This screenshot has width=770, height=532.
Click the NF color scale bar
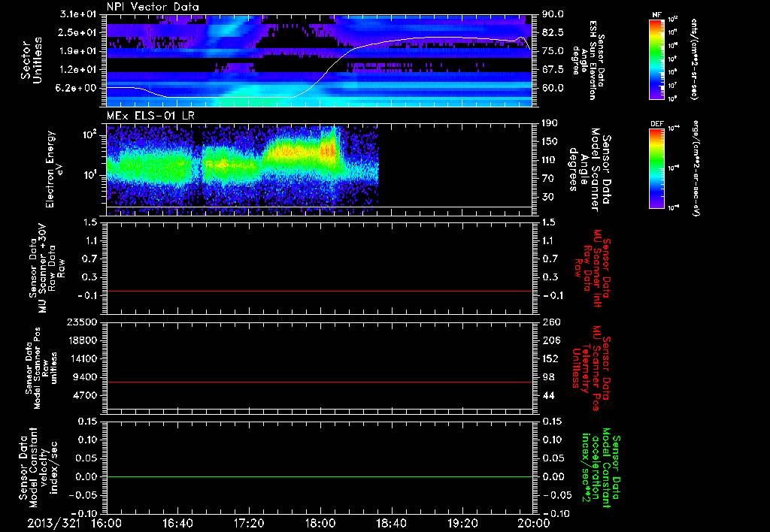point(656,59)
